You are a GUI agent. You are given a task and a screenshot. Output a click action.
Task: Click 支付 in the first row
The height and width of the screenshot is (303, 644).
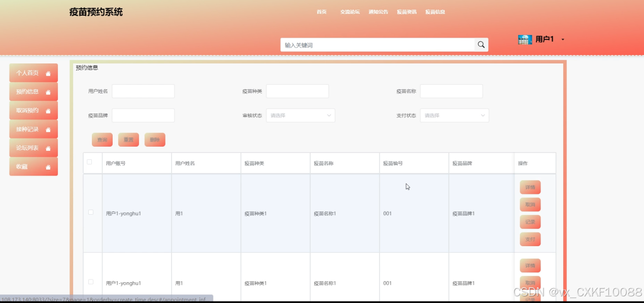530,239
